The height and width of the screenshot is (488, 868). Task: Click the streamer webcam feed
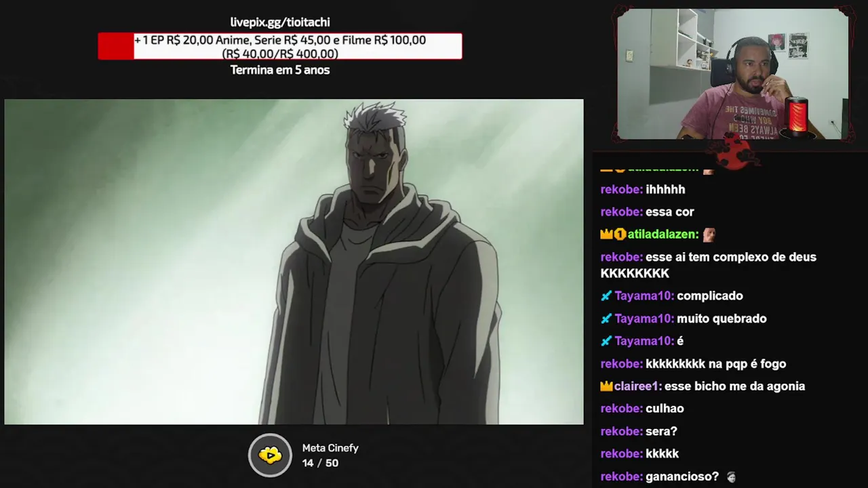[732, 75]
